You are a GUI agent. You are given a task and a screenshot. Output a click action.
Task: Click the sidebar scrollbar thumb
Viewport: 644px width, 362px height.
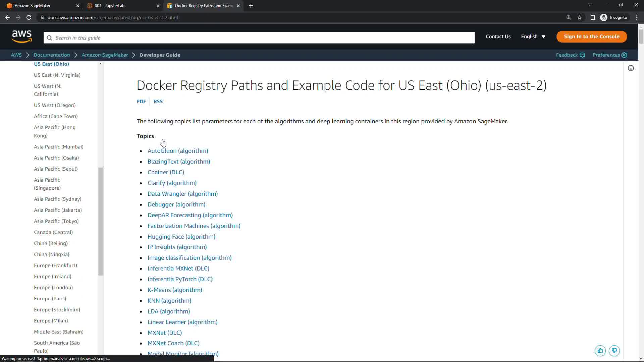click(100, 221)
